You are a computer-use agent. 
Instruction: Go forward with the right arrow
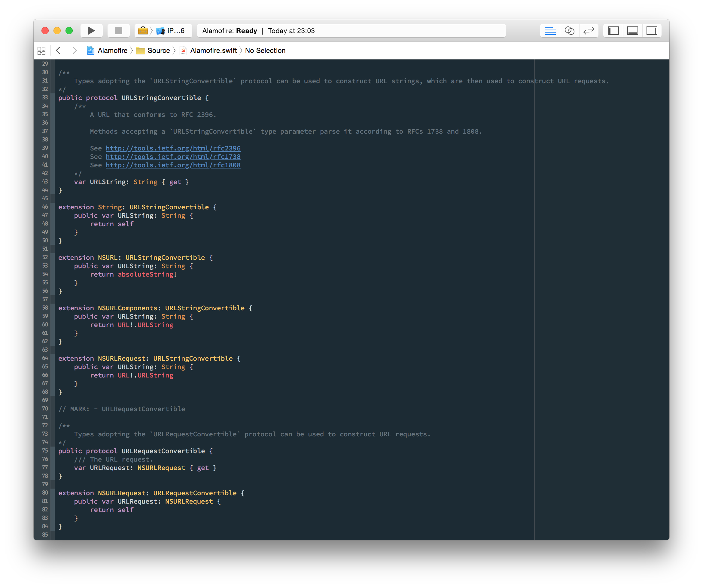pyautogui.click(x=74, y=50)
